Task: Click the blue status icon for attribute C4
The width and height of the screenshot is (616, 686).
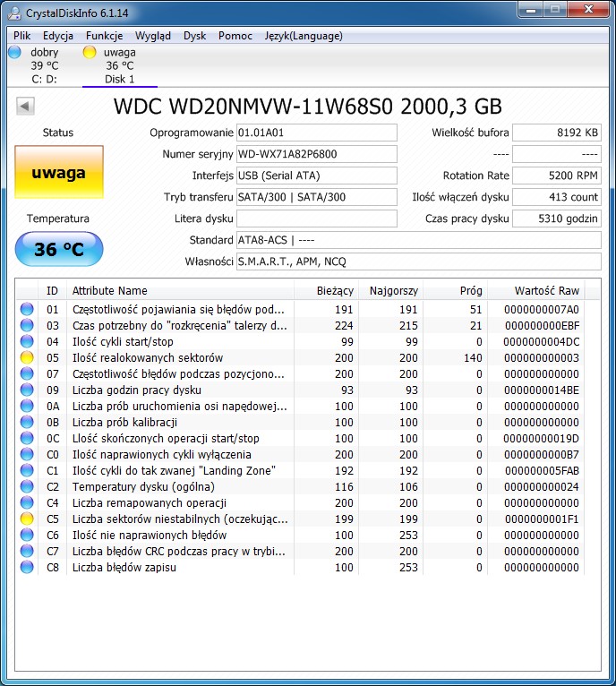Action: coord(27,502)
